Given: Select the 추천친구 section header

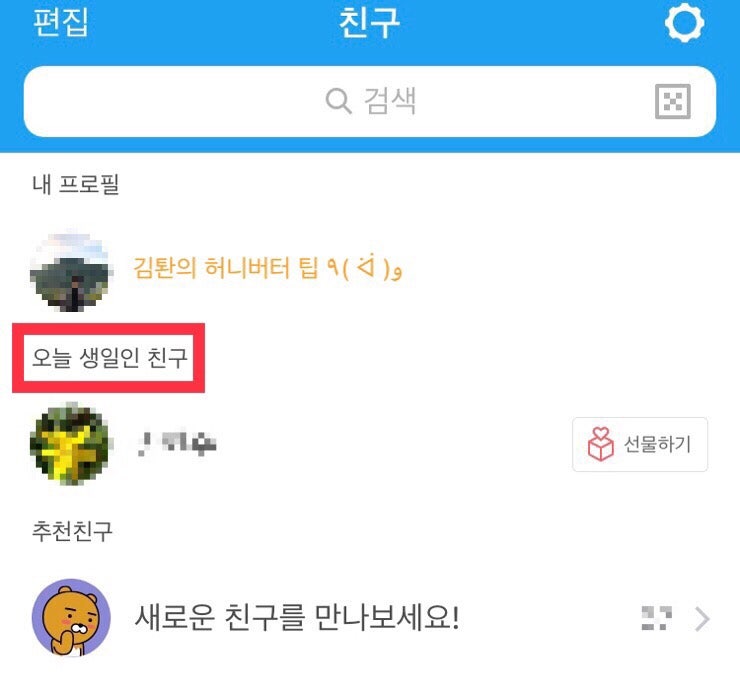Looking at the screenshot, I should [72, 531].
